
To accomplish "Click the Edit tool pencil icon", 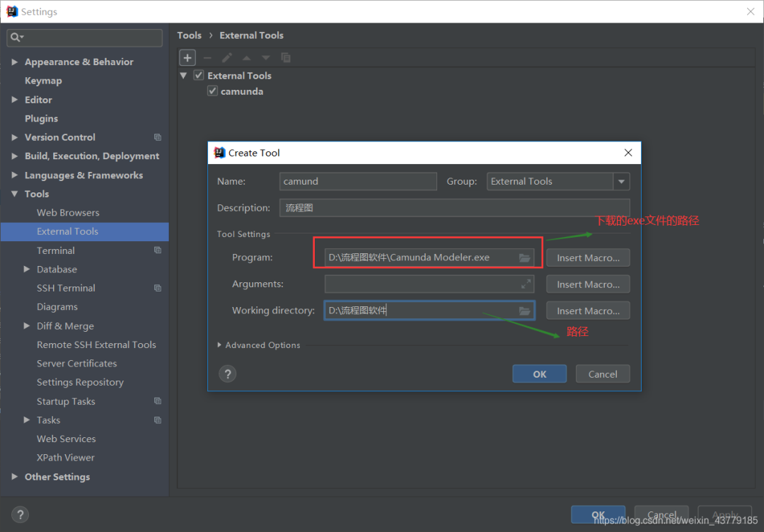I will coord(227,58).
